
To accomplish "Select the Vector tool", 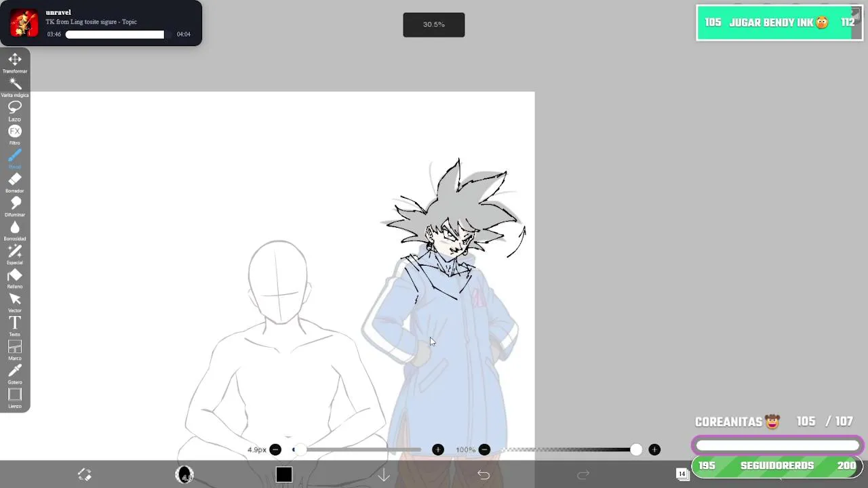I will point(15,302).
